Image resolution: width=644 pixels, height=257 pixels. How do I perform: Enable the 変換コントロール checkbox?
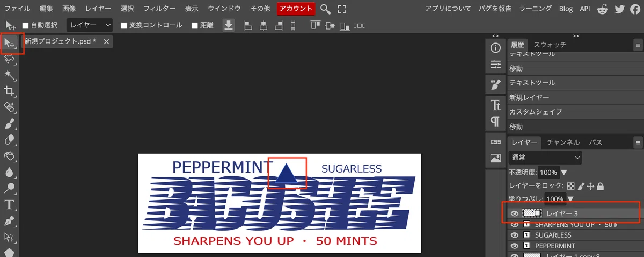click(x=124, y=25)
